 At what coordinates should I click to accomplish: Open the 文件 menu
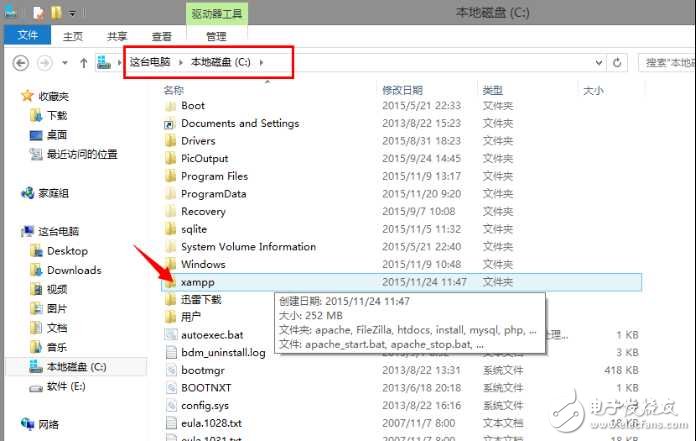pos(27,36)
